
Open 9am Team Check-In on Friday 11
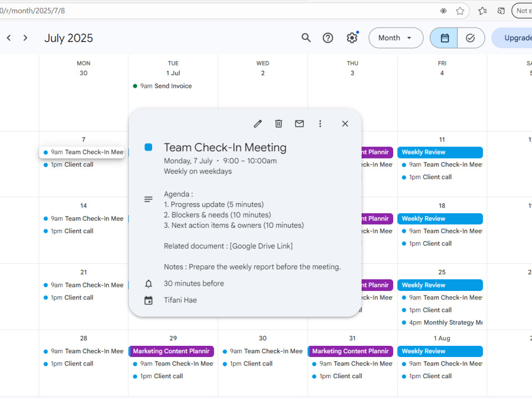pyautogui.click(x=442, y=165)
